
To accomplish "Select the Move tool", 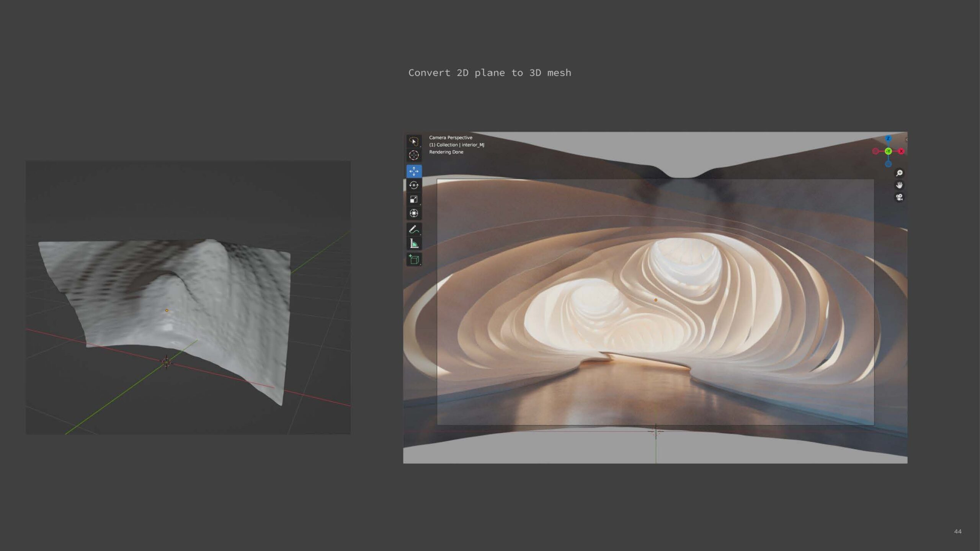I will pyautogui.click(x=414, y=171).
